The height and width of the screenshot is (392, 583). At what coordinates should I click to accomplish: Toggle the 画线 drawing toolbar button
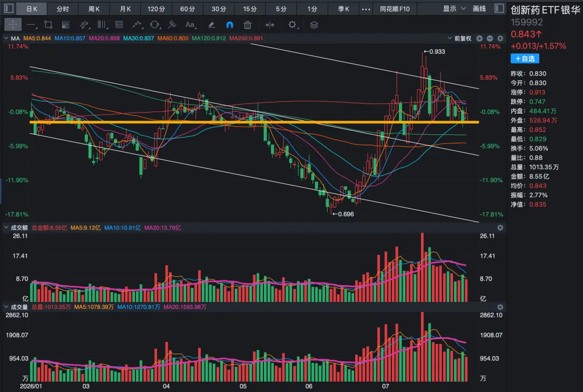tap(479, 9)
